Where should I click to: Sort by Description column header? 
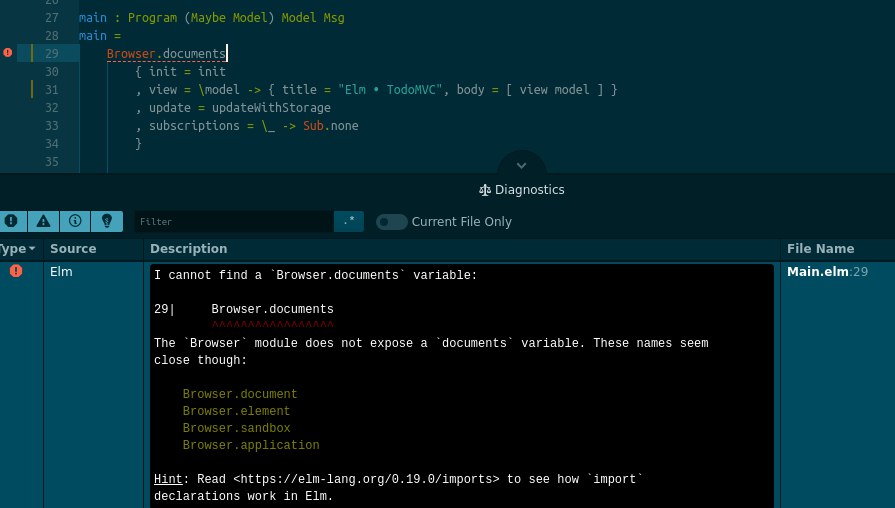[x=188, y=249]
